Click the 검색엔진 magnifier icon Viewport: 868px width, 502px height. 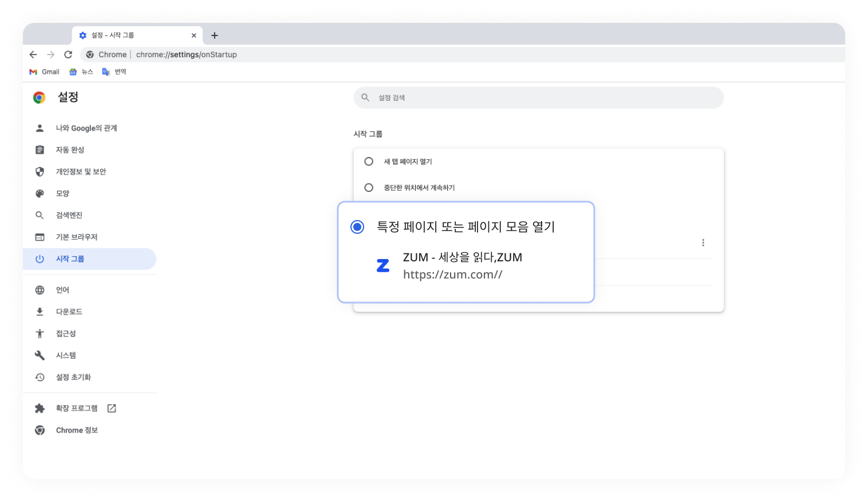(40, 215)
